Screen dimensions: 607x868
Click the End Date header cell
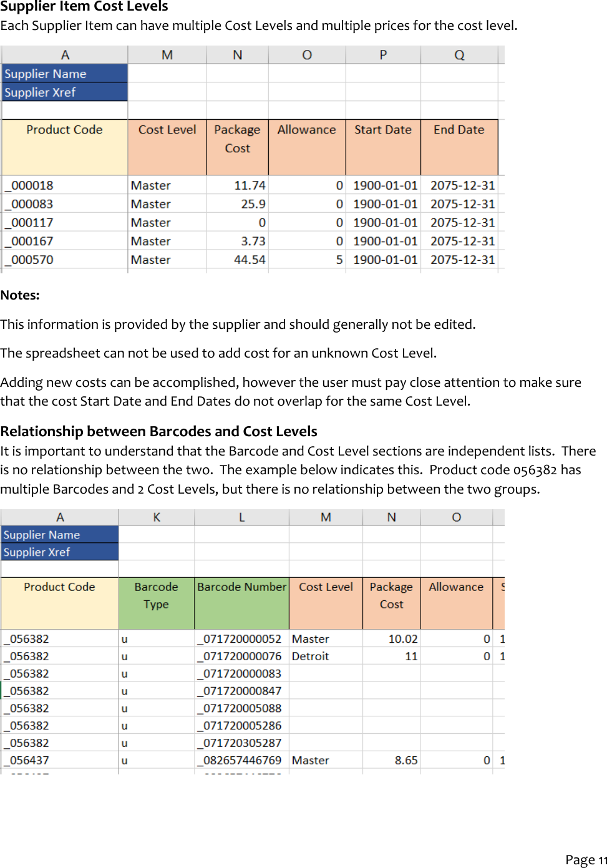(459, 130)
